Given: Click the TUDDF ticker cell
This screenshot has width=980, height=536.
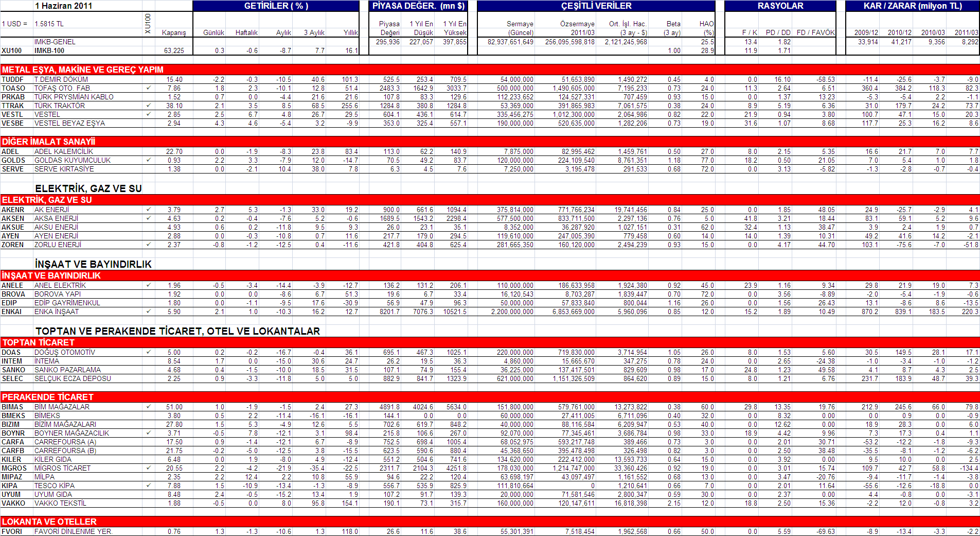Looking at the screenshot, I should pyautogui.click(x=12, y=79).
